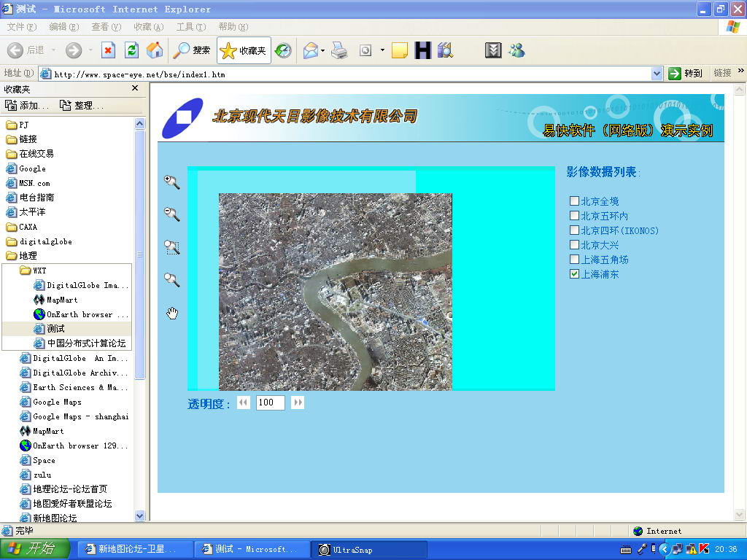
Task: Select the hand pan tool
Action: (172, 314)
